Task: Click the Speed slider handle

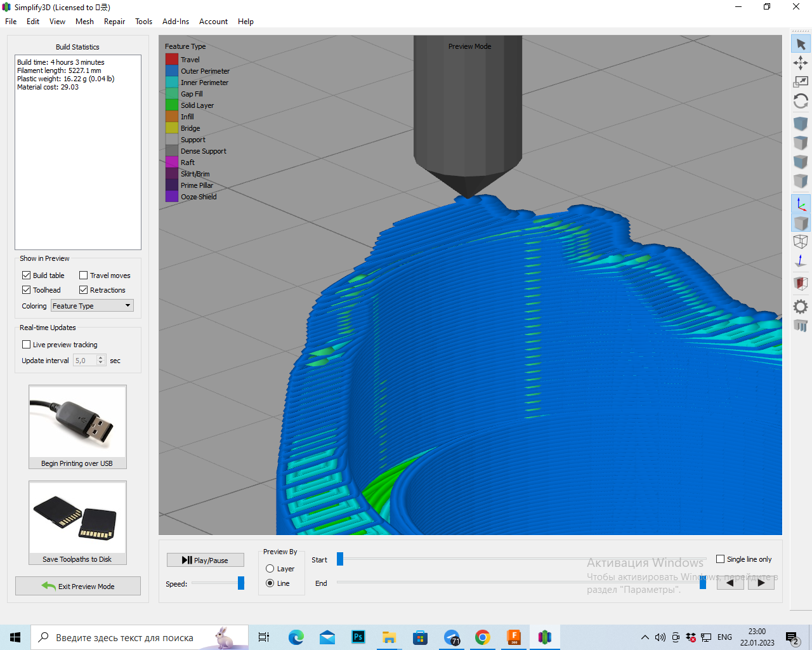Action: (241, 583)
